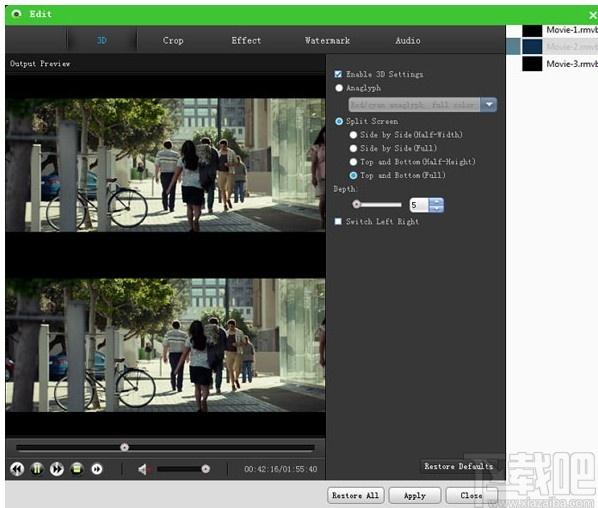This screenshot has height=508, width=598.
Task: Choose Top and Bottom (Half-Height) option
Action: tap(353, 162)
